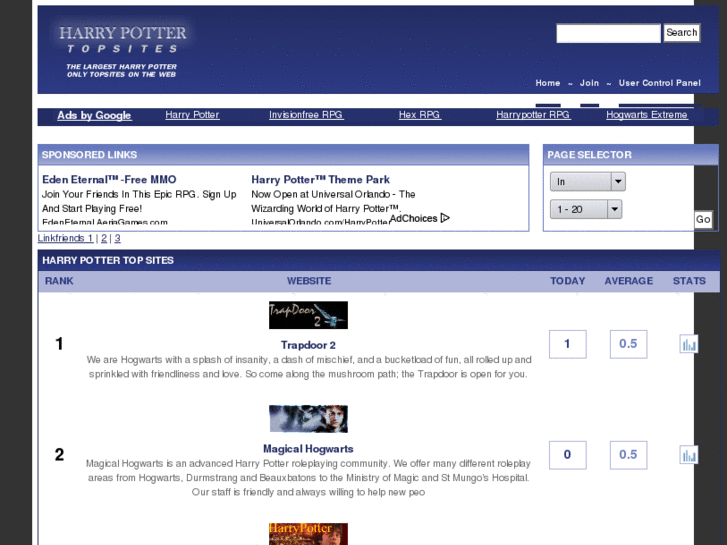Click the HARRY POTTER TOP SITES heading

(x=108, y=261)
